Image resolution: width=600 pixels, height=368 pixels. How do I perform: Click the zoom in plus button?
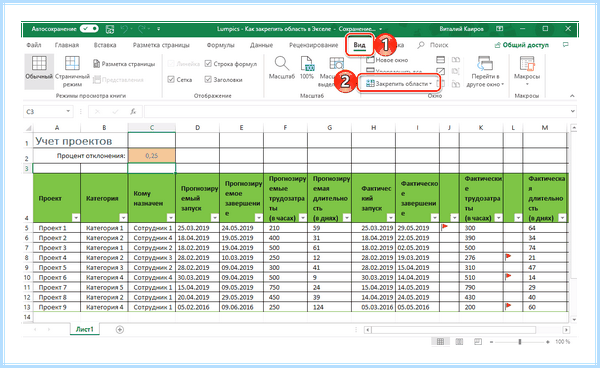pos(548,342)
